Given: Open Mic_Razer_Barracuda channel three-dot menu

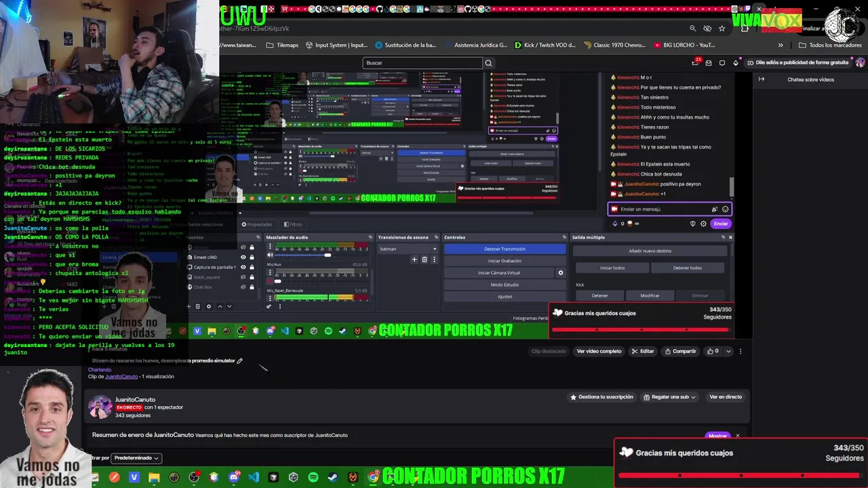Looking at the screenshot, I should pos(269,299).
